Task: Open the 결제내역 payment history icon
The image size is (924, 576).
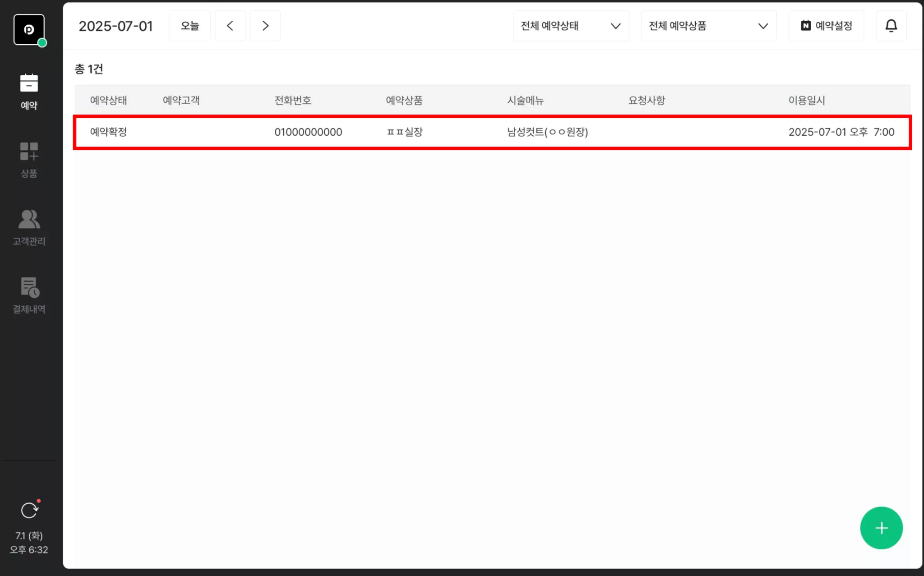Action: click(x=29, y=295)
